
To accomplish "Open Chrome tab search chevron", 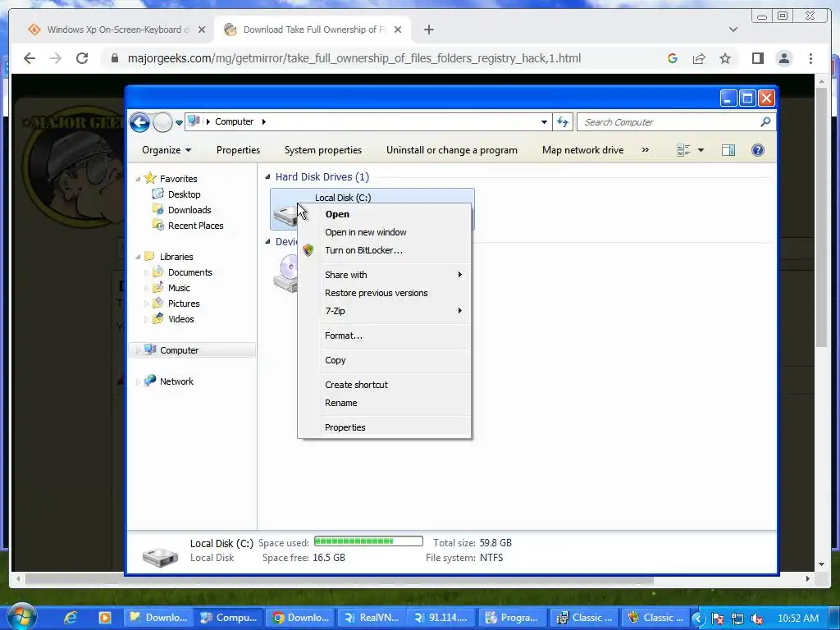I will (733, 30).
